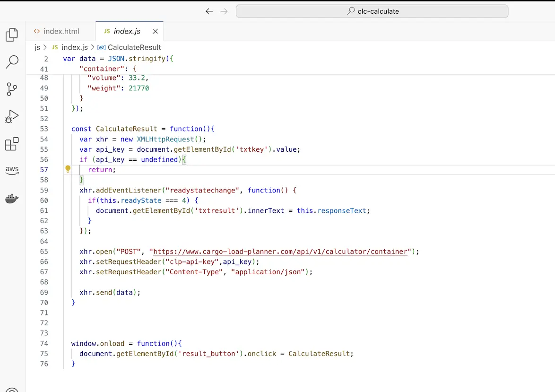Screen dimensions: 555x392
Task: Go forward with the right arrow
Action: (224, 11)
